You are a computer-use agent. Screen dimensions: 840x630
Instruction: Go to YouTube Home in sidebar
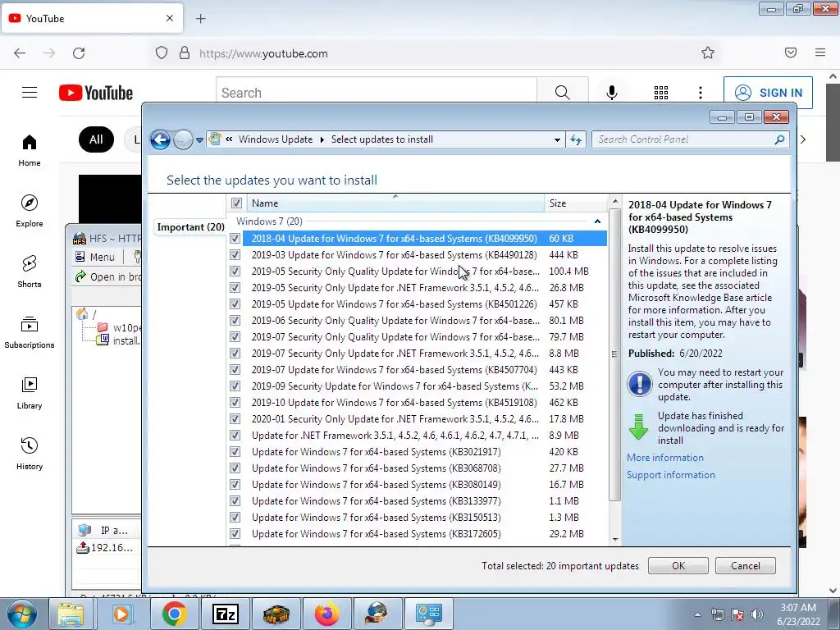pyautogui.click(x=30, y=151)
